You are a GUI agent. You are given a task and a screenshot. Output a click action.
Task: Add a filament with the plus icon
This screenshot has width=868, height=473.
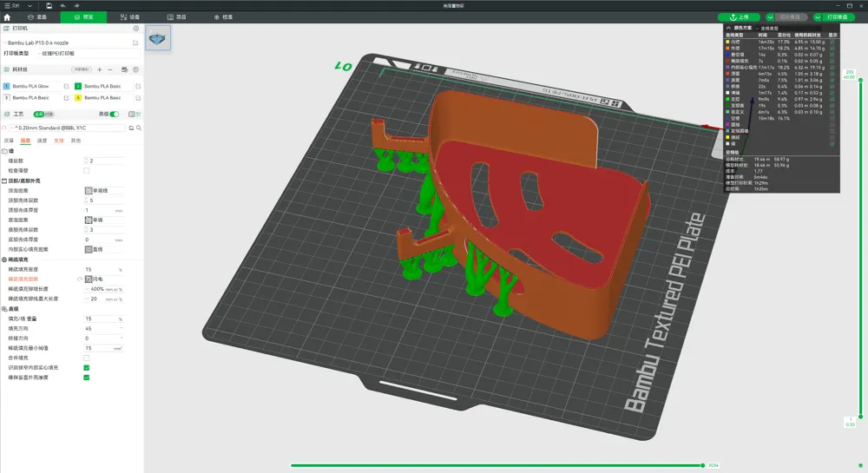pyautogui.click(x=100, y=69)
